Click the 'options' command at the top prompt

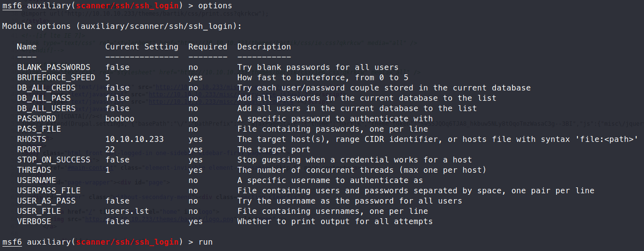[x=215, y=5]
